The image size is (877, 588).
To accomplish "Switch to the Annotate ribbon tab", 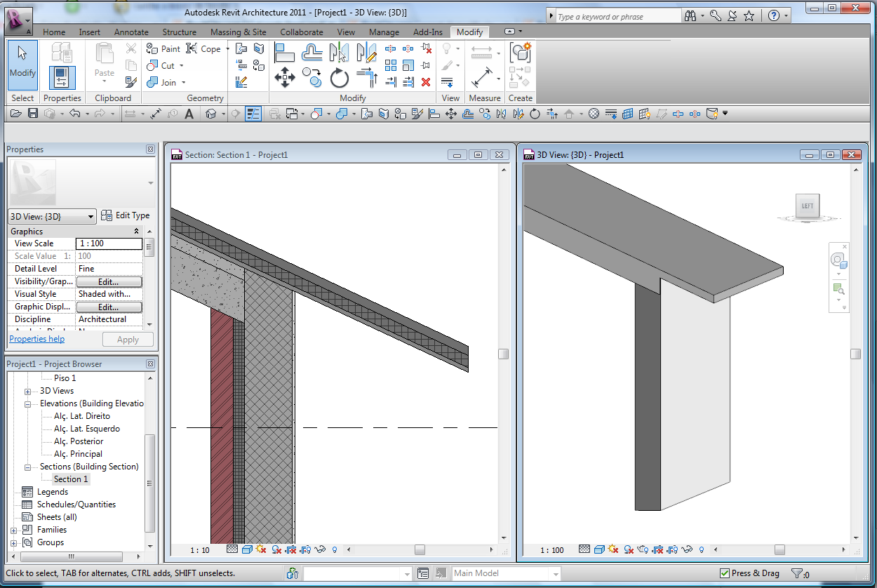I will click(131, 32).
